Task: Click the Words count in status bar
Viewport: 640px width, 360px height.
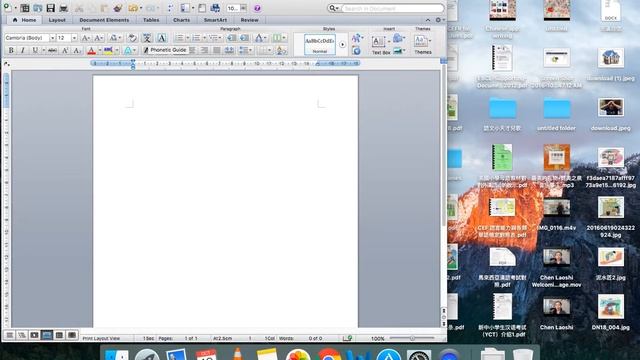Action: (x=300, y=338)
